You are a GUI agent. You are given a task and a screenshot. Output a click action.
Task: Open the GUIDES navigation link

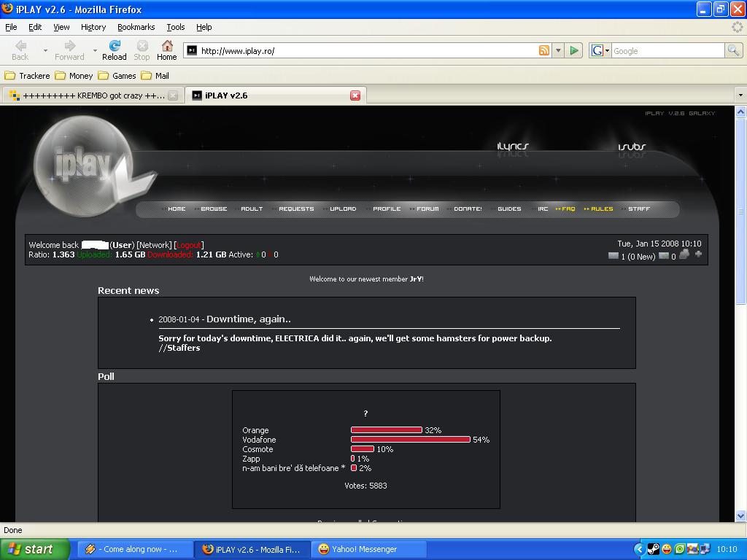coord(509,209)
